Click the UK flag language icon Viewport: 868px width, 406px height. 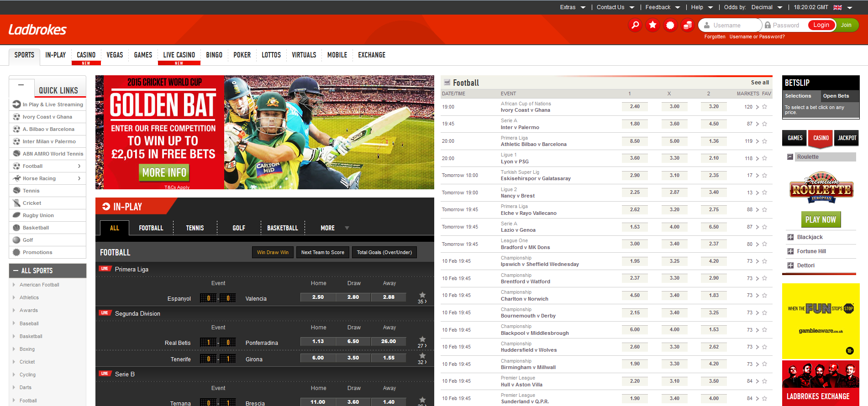pos(837,7)
